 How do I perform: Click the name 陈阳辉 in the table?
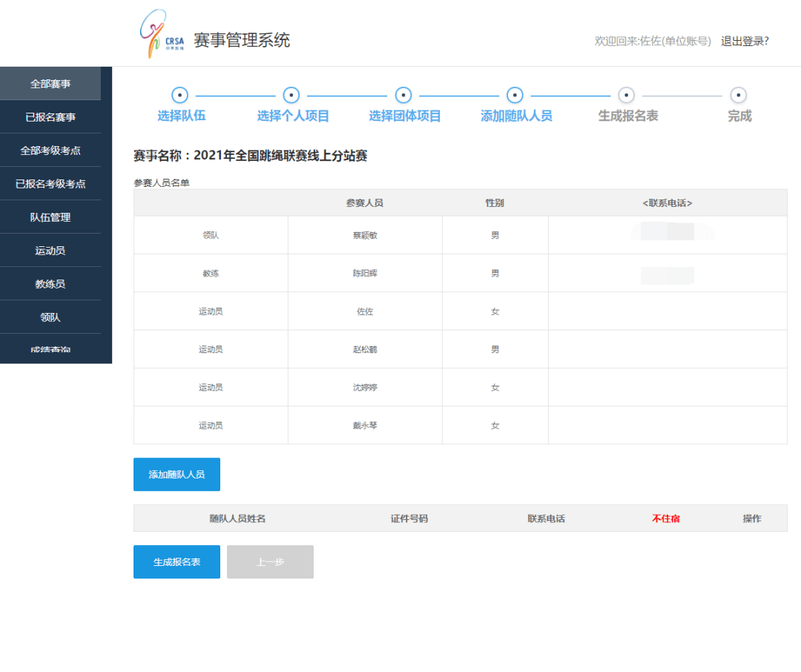click(365, 274)
